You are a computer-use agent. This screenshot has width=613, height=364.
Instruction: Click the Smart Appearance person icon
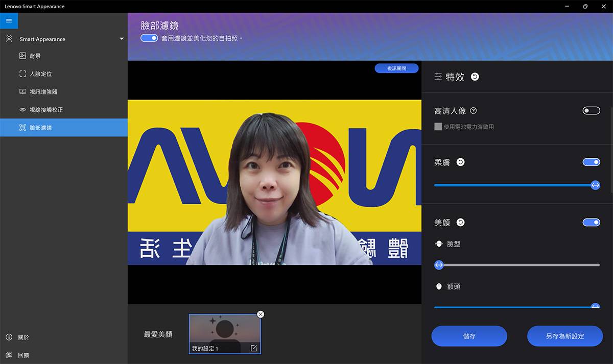tap(9, 39)
